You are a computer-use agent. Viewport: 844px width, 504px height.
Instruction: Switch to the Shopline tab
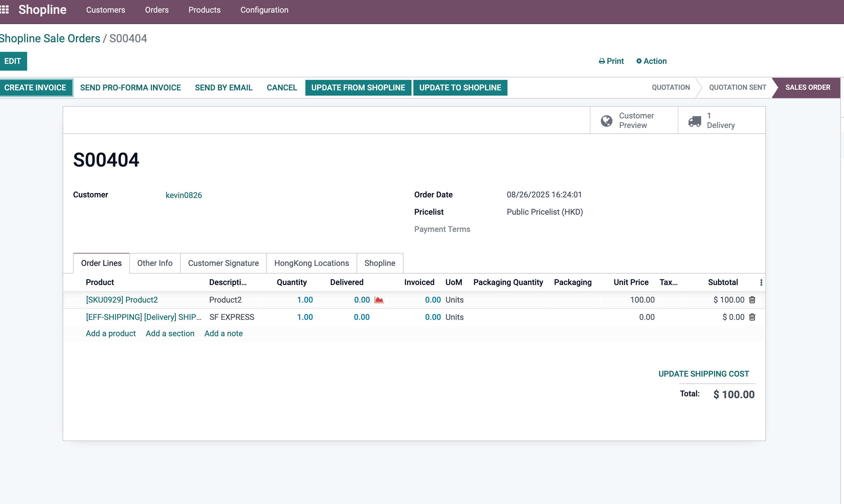380,263
